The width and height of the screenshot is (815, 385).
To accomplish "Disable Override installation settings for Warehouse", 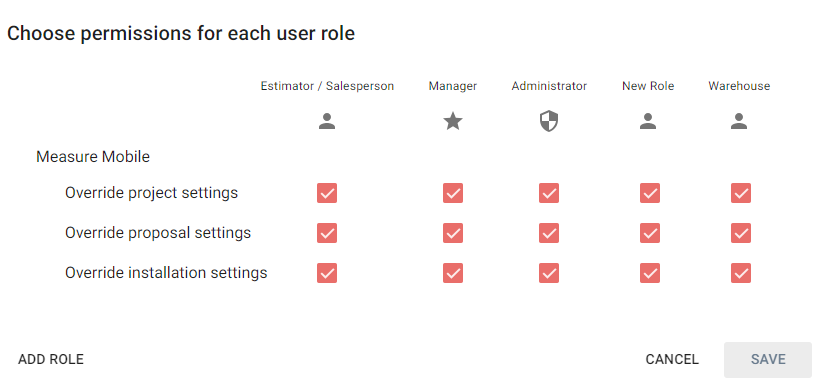I will click(741, 273).
